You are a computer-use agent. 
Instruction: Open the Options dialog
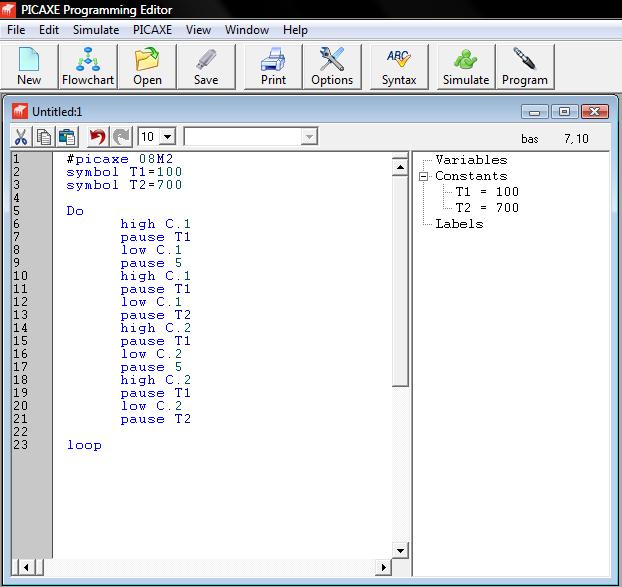(332, 66)
